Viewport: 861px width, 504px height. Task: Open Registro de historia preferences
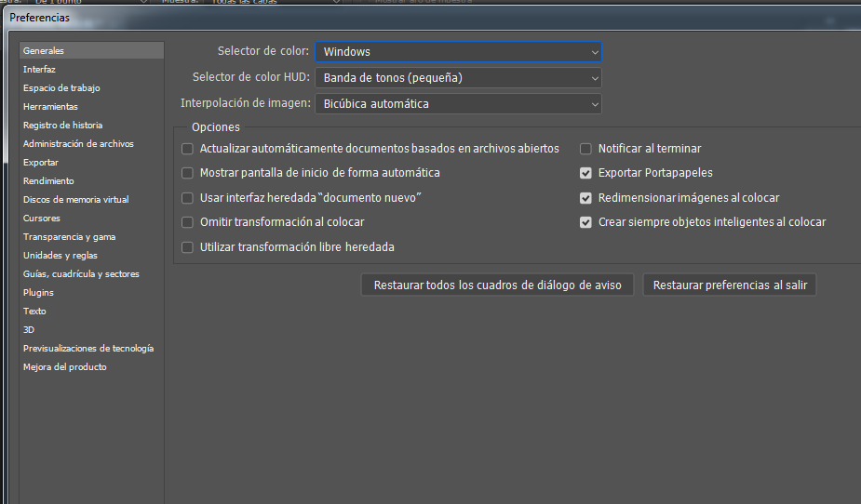[92, 125]
